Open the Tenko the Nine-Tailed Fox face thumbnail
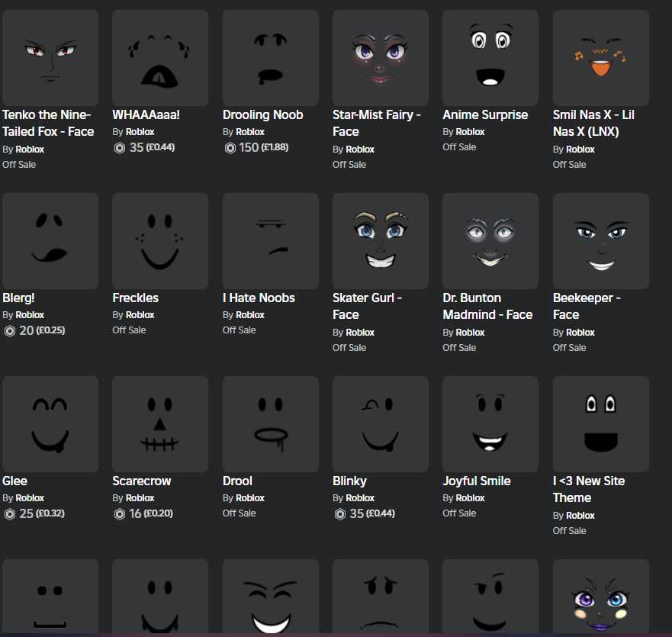The image size is (672, 637). [50, 58]
